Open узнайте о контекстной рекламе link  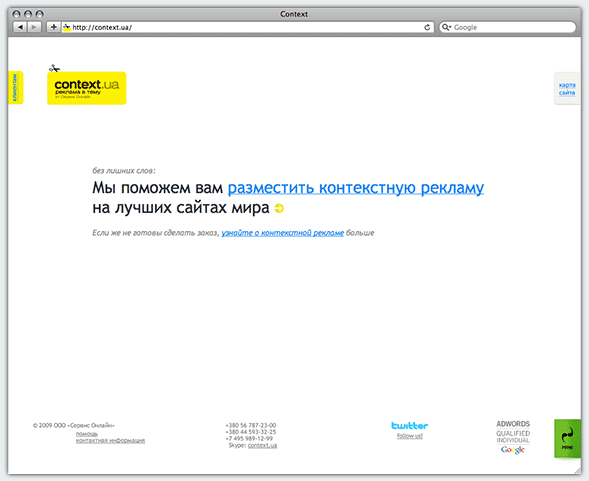[282, 233]
